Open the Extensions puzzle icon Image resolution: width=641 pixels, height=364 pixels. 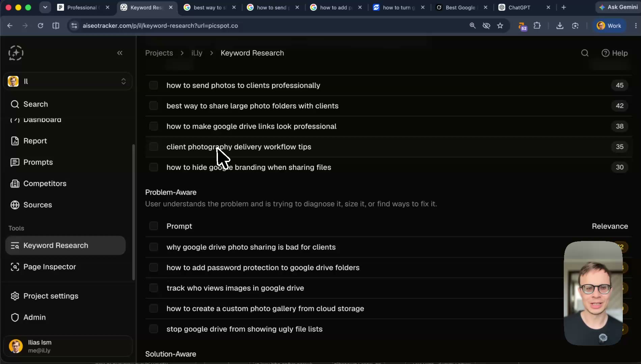click(x=537, y=26)
